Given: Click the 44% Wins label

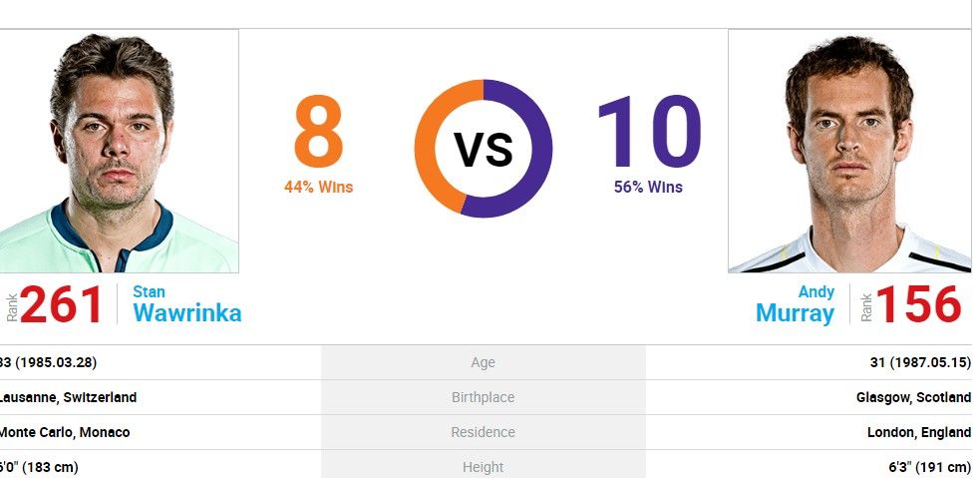Looking at the screenshot, I should [x=319, y=187].
